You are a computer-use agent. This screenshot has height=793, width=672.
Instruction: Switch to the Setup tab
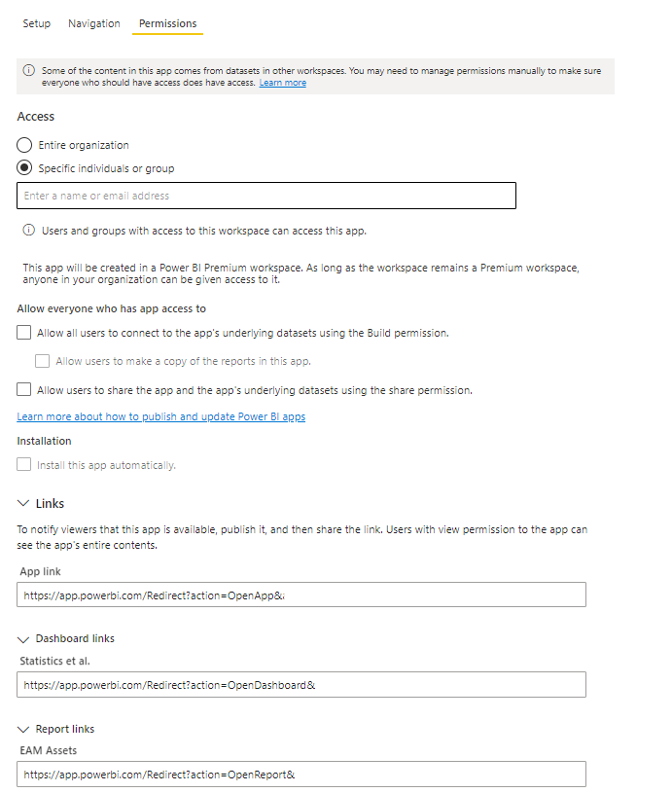click(36, 22)
